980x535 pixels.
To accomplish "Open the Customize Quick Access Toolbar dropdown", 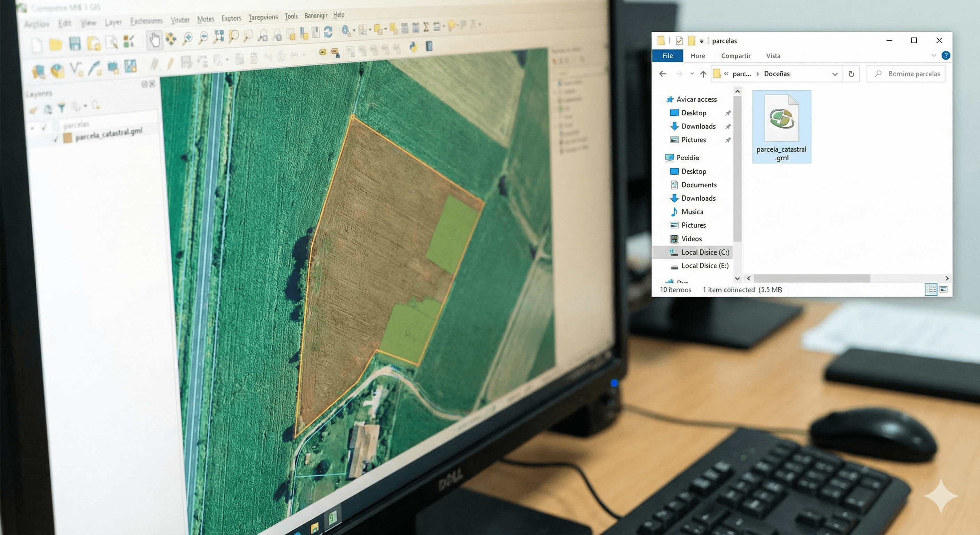I will pyautogui.click(x=702, y=41).
